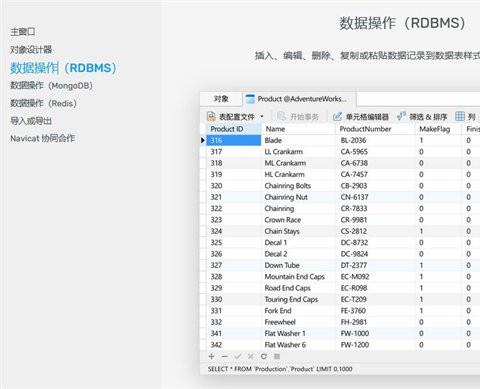Open 筛选 & 排序 filter and sort
Viewport: 480px width, 389px height.
[422, 116]
